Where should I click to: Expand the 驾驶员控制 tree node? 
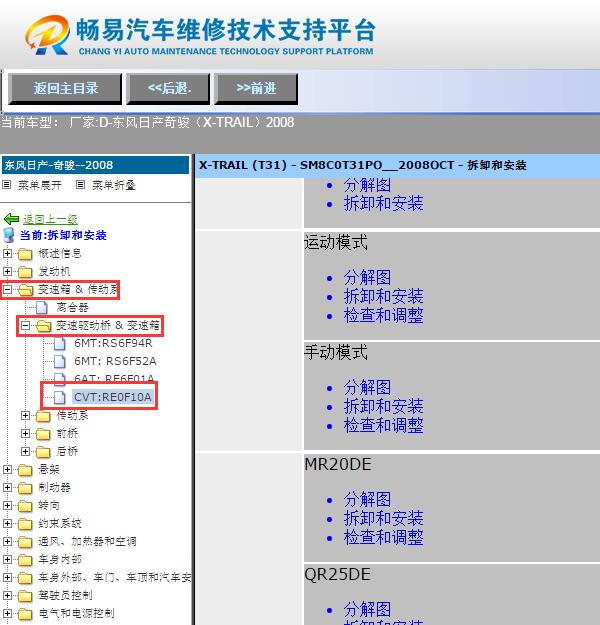[7, 595]
